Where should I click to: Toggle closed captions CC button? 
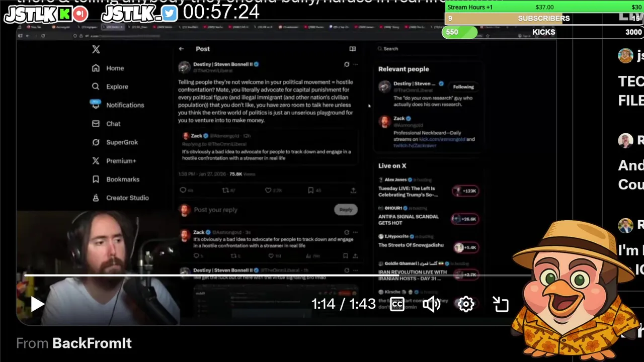[x=397, y=304]
